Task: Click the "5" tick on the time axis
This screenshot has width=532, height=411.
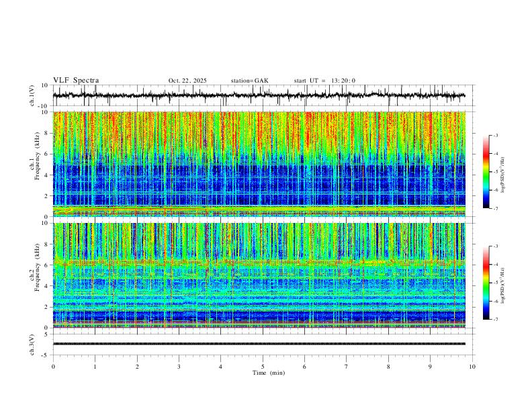Action: tap(263, 367)
